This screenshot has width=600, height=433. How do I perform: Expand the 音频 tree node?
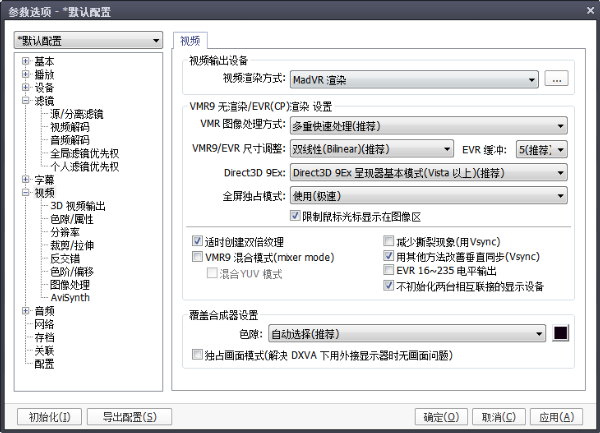tap(25, 311)
